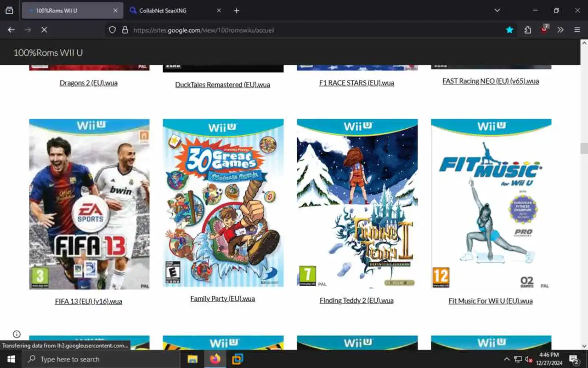Image resolution: width=588 pixels, height=368 pixels.
Task: Open Dragons 2 (EU).wua link
Action: 89,83
